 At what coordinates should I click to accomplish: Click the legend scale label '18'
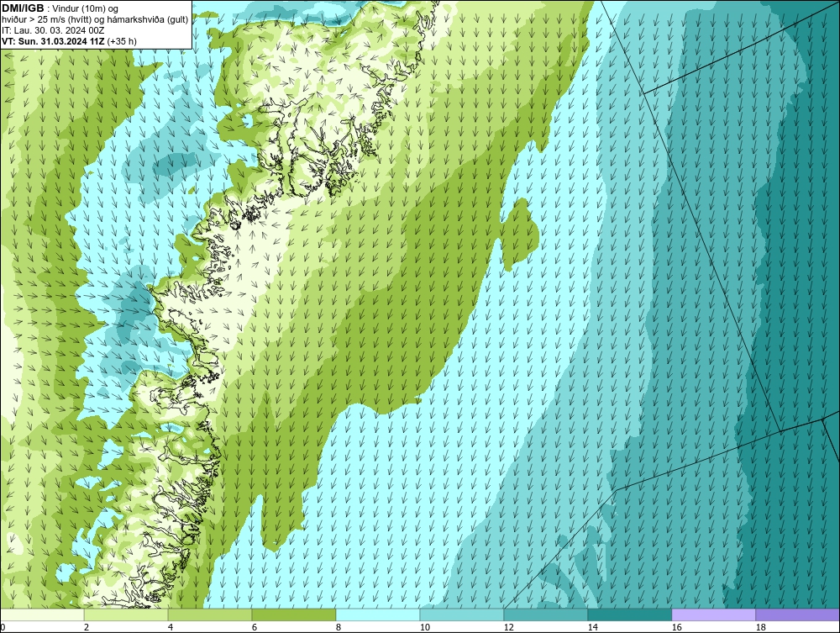point(760,627)
